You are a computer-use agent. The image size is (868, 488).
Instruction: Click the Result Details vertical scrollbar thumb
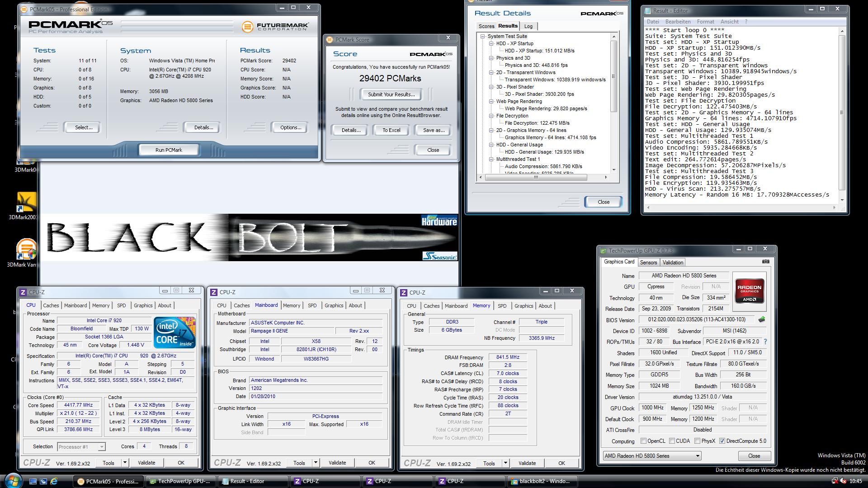click(x=613, y=76)
